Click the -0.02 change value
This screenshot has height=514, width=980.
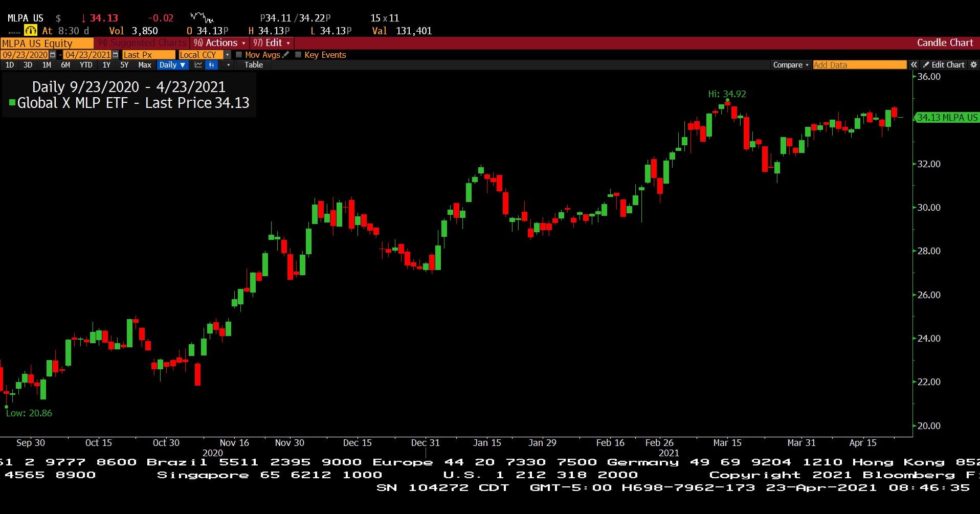(x=161, y=18)
